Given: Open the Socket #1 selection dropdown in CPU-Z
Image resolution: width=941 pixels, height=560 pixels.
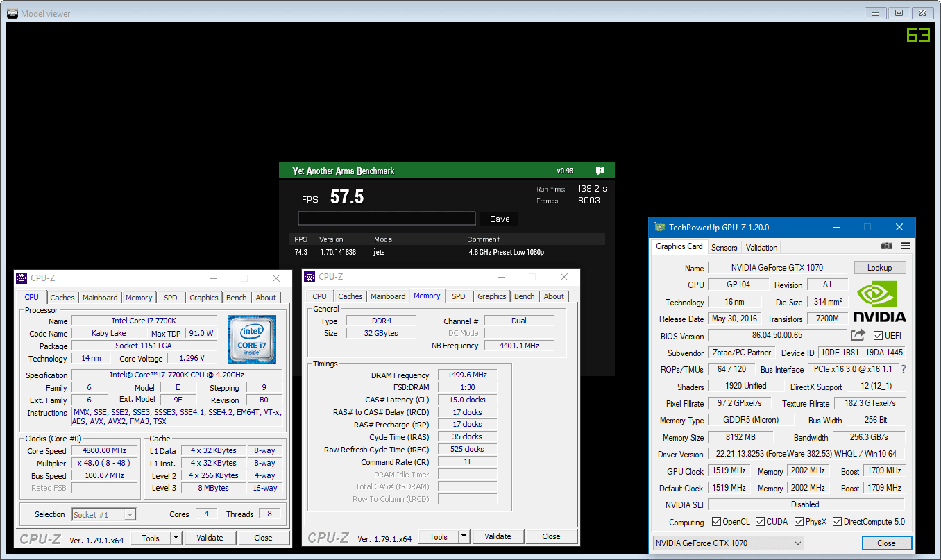Looking at the screenshot, I should coord(103,515).
